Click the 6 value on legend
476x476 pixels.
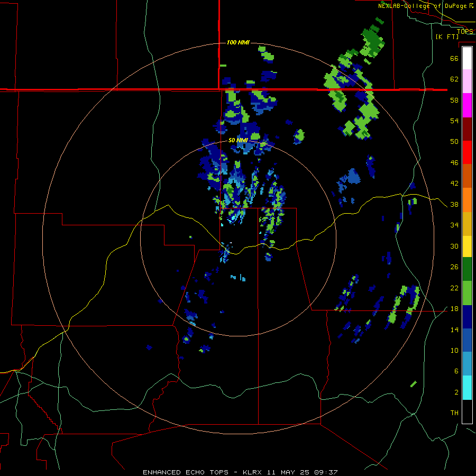[x=456, y=371]
